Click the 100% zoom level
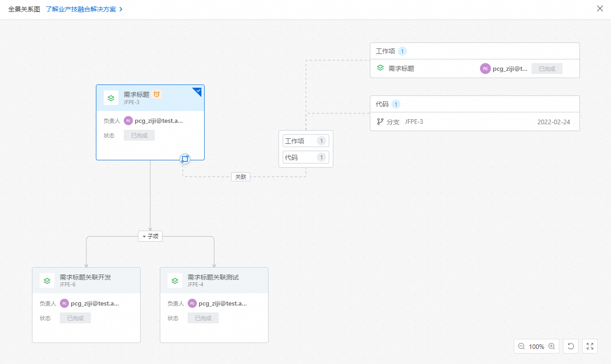The height and width of the screenshot is (364, 611). (537, 347)
